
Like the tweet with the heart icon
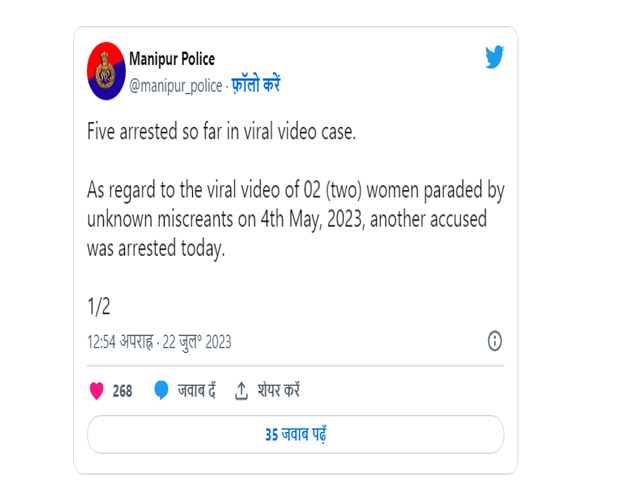tap(97, 391)
